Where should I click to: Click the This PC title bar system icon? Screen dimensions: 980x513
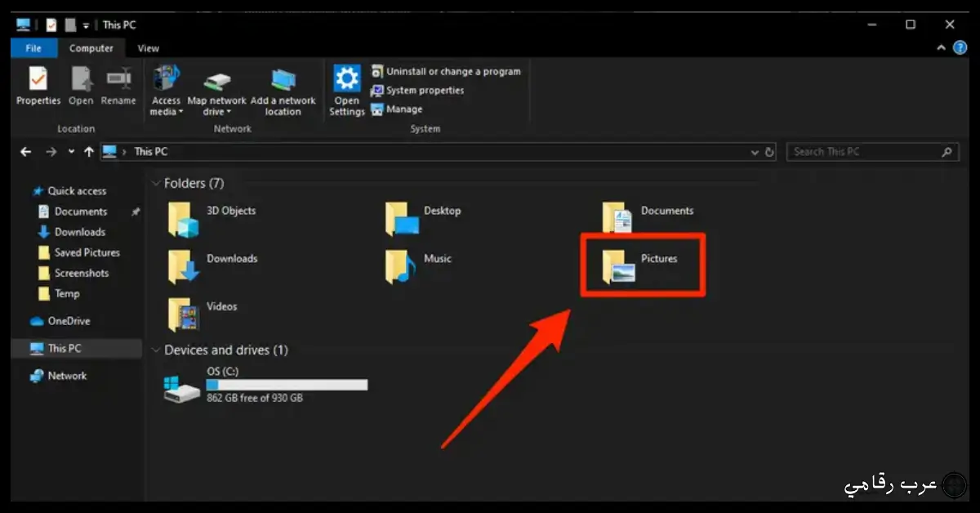click(x=23, y=25)
